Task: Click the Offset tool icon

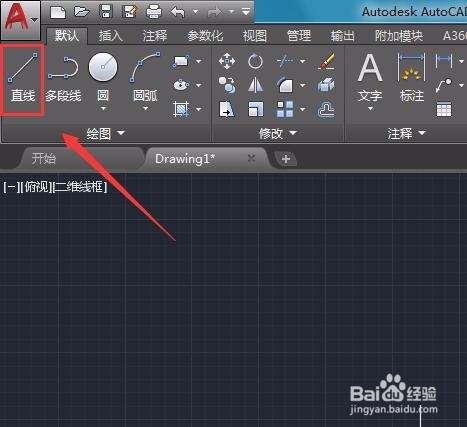Action: pyautogui.click(x=326, y=110)
